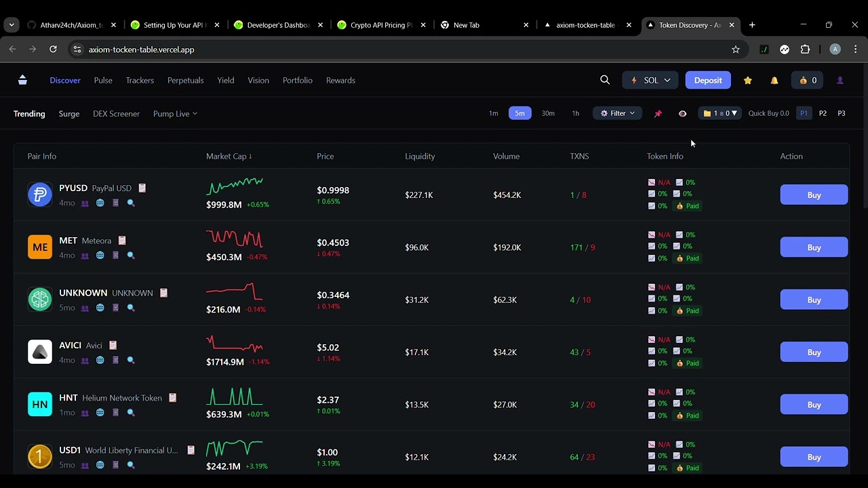Click the USD1 coin logo
This screenshot has height=488, width=868.
[x=40, y=457]
